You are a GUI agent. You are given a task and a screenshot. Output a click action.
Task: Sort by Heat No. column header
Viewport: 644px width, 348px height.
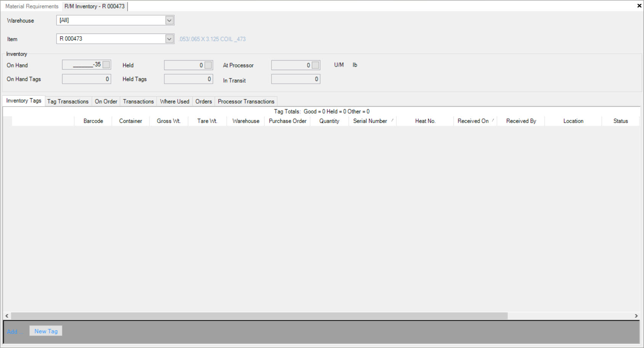pos(425,121)
